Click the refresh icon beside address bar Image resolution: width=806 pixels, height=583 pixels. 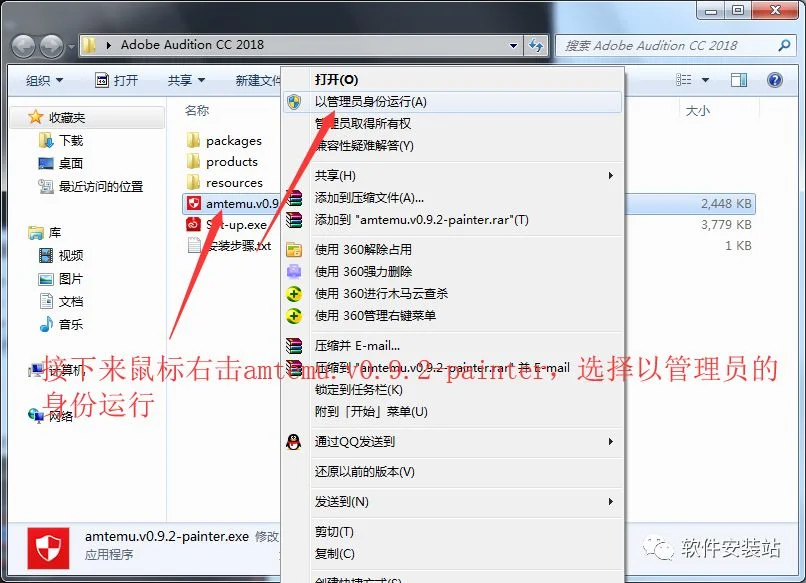coord(536,46)
